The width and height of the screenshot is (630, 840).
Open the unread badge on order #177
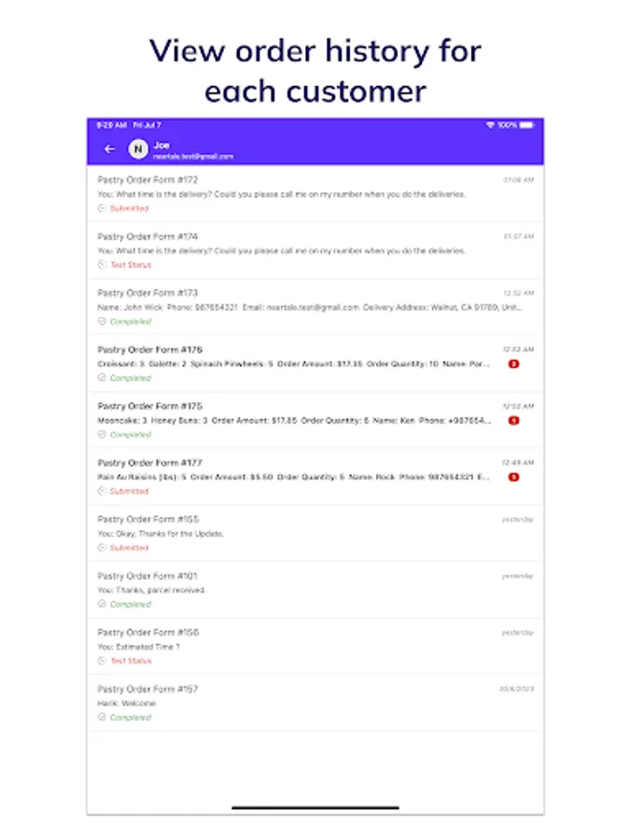tap(513, 477)
